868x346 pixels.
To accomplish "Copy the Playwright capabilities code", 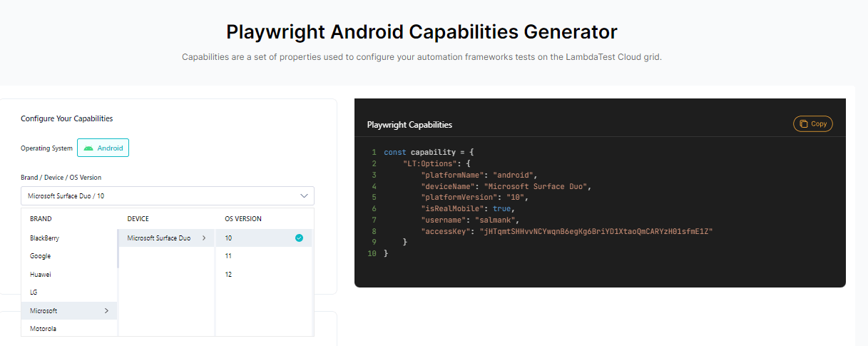I will click(x=812, y=123).
